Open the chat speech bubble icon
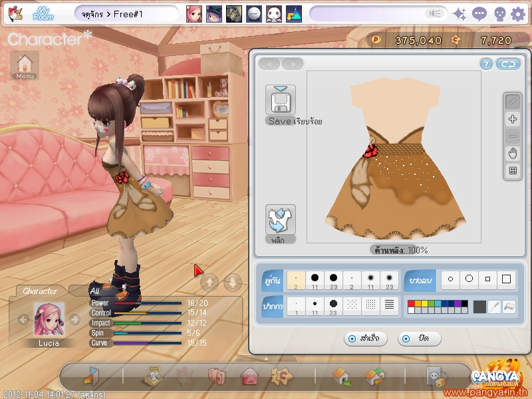532x399 pixels. [x=479, y=14]
